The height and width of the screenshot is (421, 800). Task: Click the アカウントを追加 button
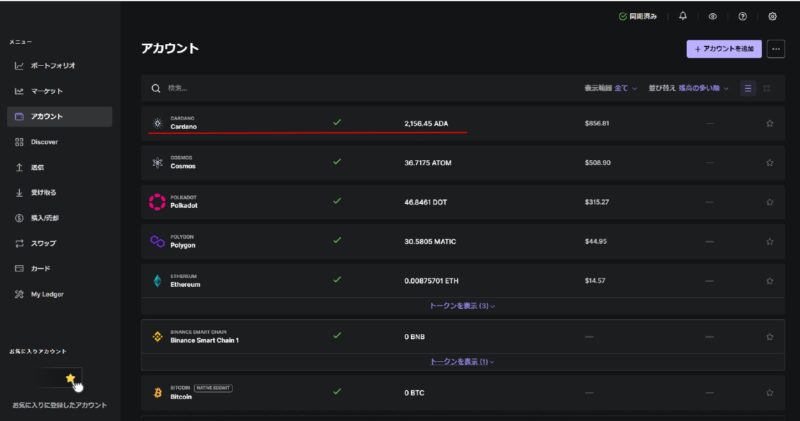click(724, 48)
